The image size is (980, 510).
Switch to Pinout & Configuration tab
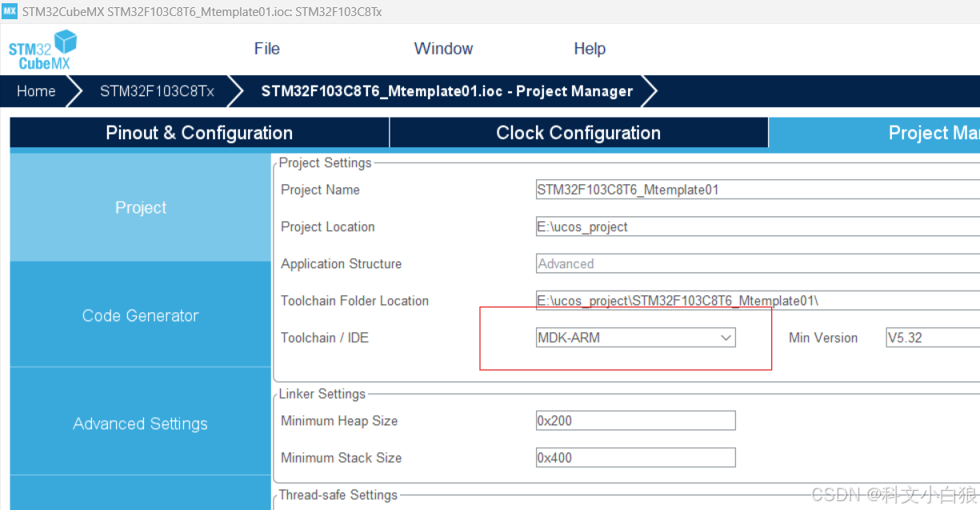click(x=199, y=133)
